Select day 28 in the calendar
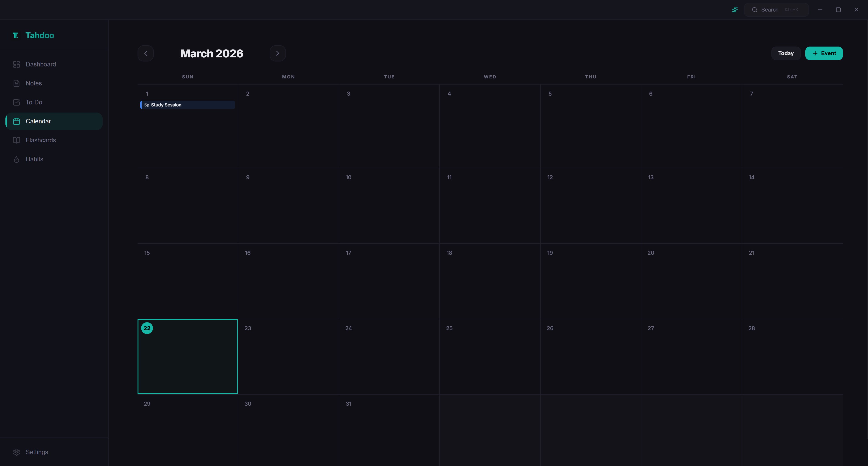868x466 pixels. [x=792, y=356]
